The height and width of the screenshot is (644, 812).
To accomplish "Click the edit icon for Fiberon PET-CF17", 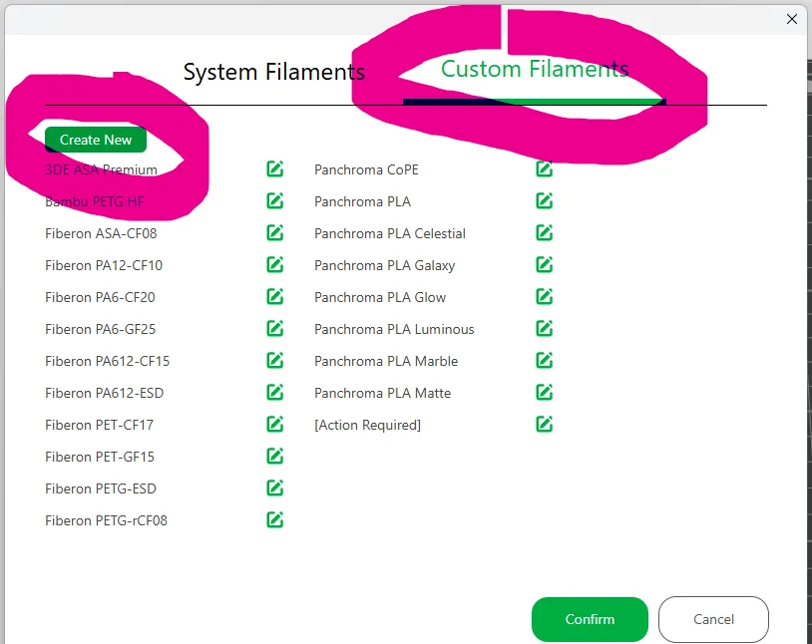I will [x=275, y=425].
